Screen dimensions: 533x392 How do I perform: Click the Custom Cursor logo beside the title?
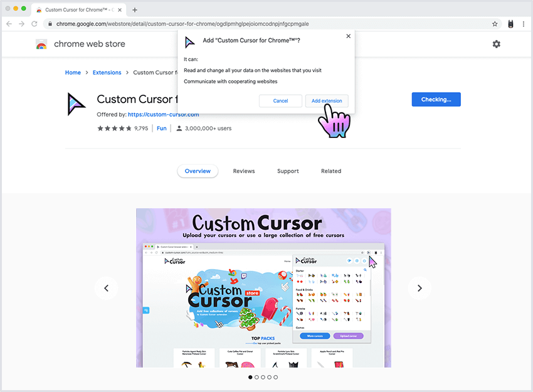[x=76, y=104]
